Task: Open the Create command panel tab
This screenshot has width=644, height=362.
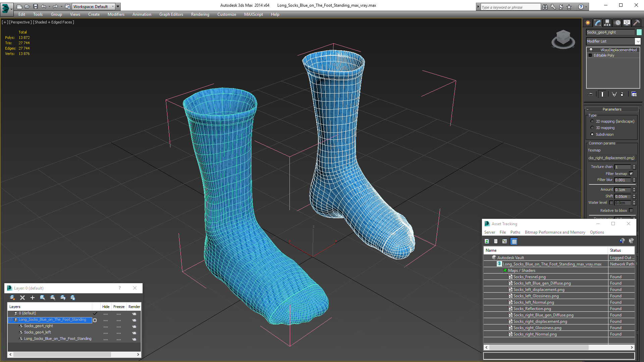Action: [588, 23]
